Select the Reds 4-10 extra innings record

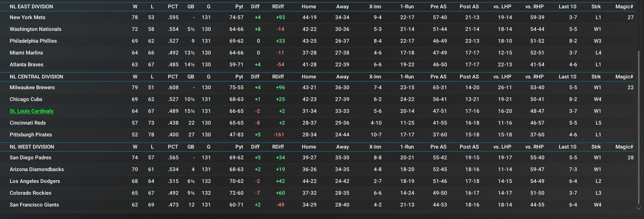click(x=376, y=123)
